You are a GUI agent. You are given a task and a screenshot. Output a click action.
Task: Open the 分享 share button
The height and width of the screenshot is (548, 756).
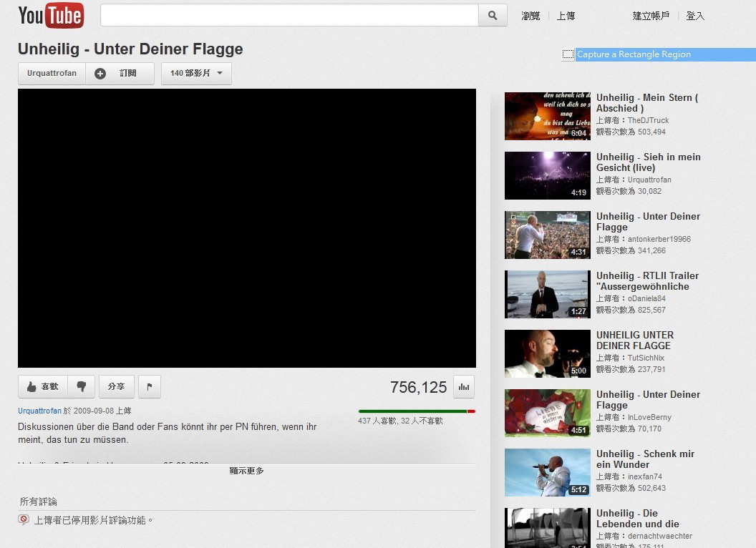116,386
